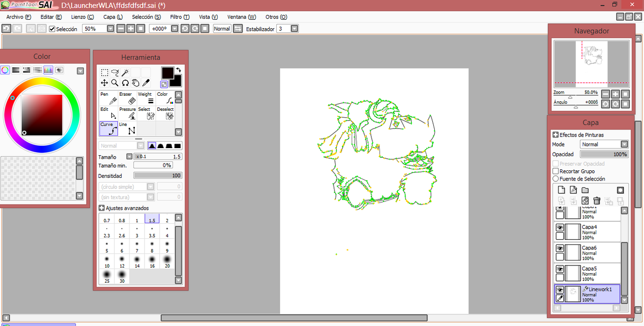Create new normal layer in Capa panel
This screenshot has width=644, height=326.
[561, 190]
